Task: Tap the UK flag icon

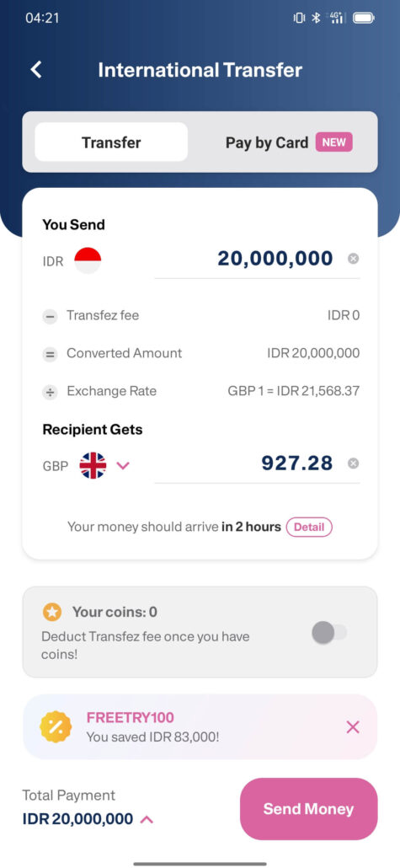Action: pos(93,465)
